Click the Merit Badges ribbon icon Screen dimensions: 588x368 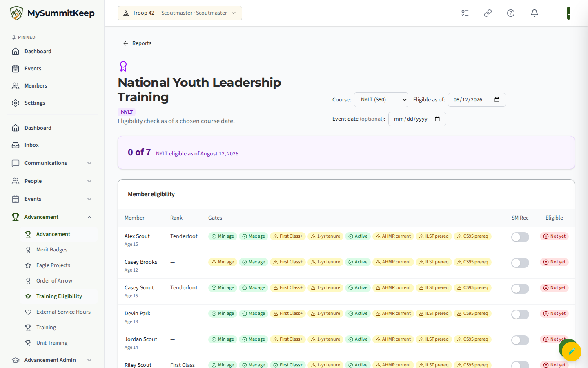pos(28,250)
